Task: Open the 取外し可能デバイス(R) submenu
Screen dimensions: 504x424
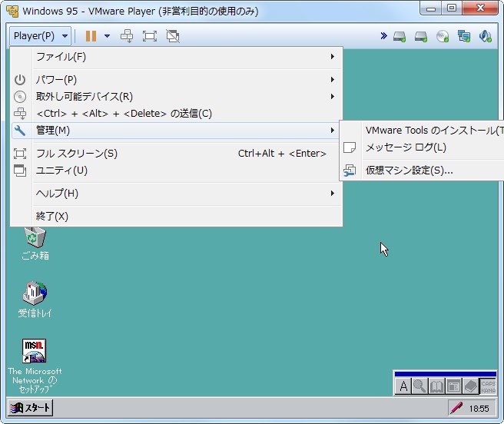Action: coord(177,97)
